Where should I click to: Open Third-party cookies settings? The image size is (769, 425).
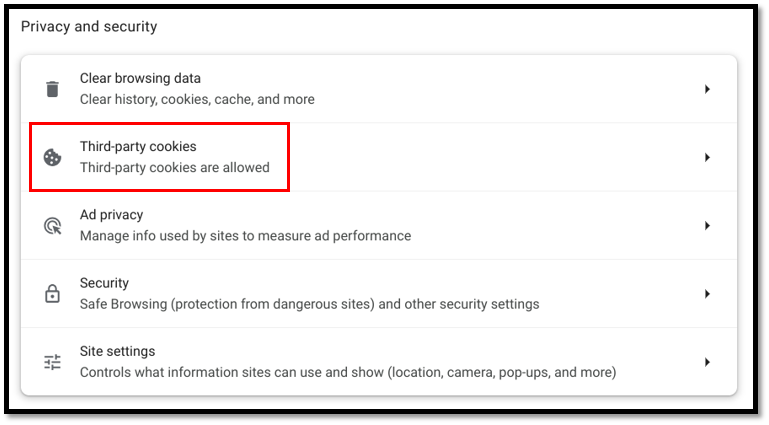pyautogui.click(x=138, y=147)
